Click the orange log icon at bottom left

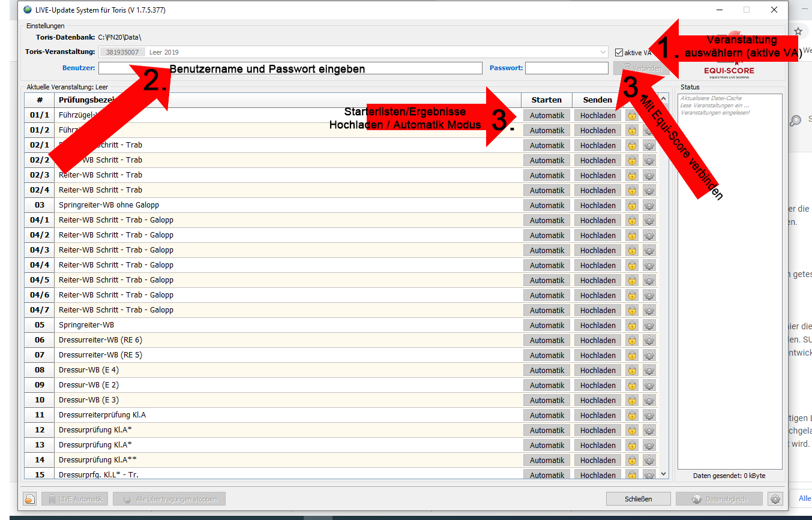pyautogui.click(x=30, y=499)
